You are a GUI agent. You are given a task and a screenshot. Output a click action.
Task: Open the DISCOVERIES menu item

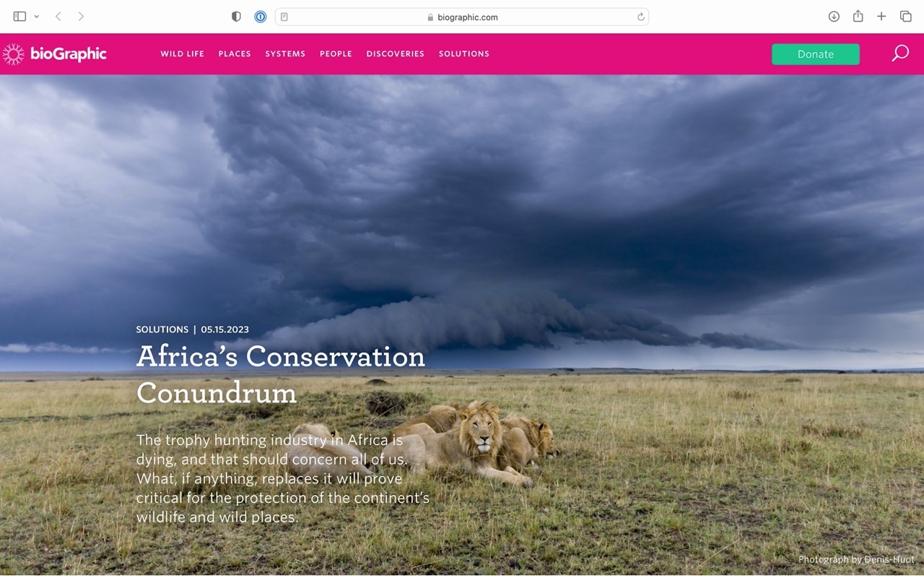pos(395,54)
